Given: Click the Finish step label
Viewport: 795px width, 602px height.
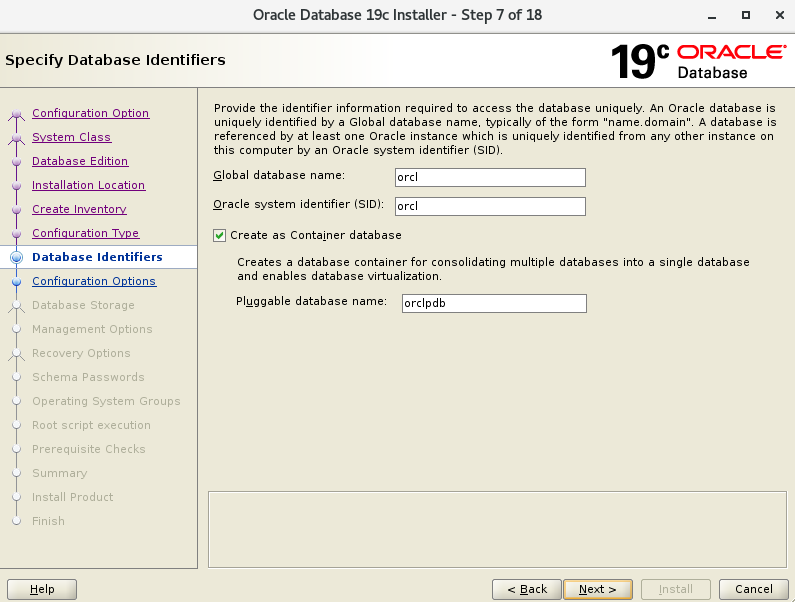Looking at the screenshot, I should [48, 521].
